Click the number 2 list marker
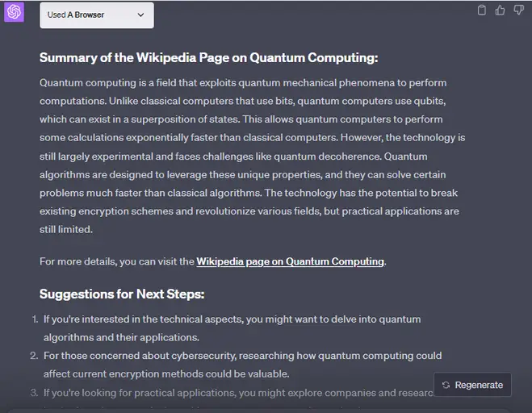 point(34,356)
